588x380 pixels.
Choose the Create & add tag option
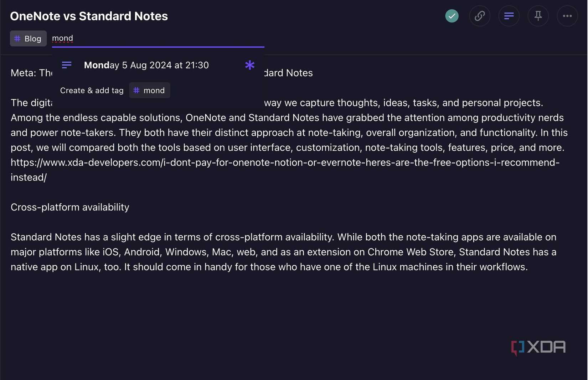92,90
